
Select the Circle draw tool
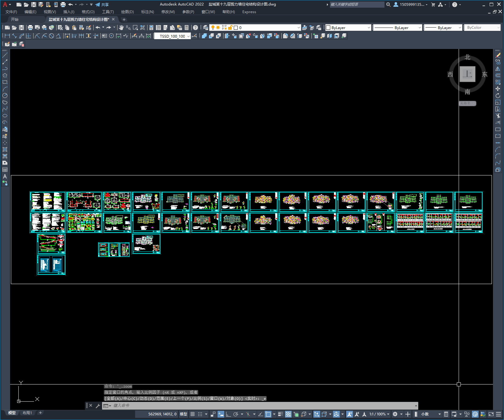click(5, 96)
